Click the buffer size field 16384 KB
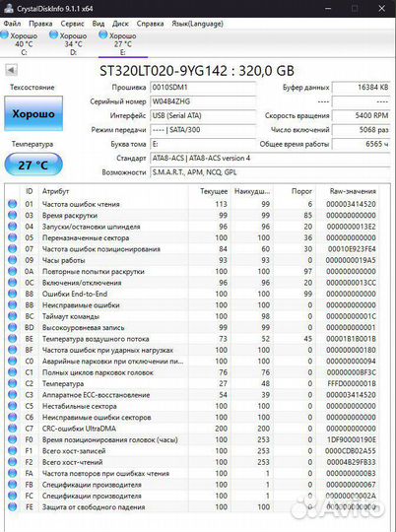 coord(362,88)
